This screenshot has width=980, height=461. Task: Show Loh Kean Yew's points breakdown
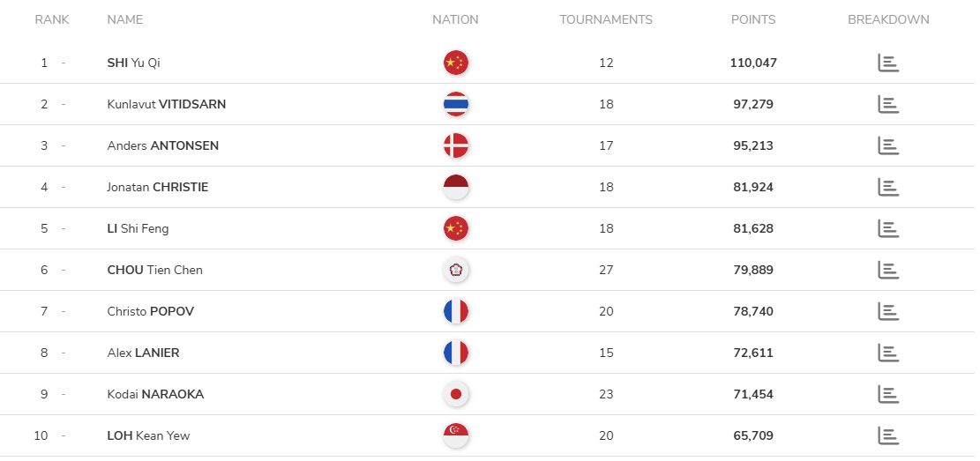coord(887,435)
